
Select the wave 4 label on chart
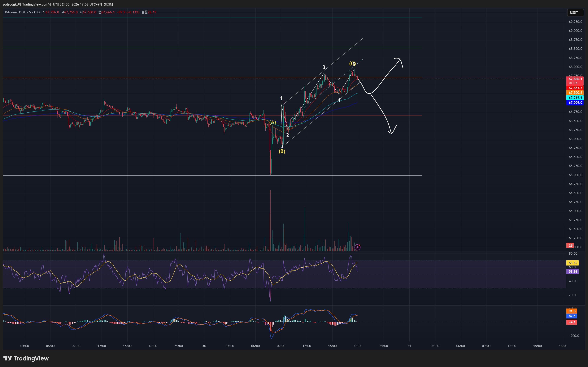coord(339,100)
